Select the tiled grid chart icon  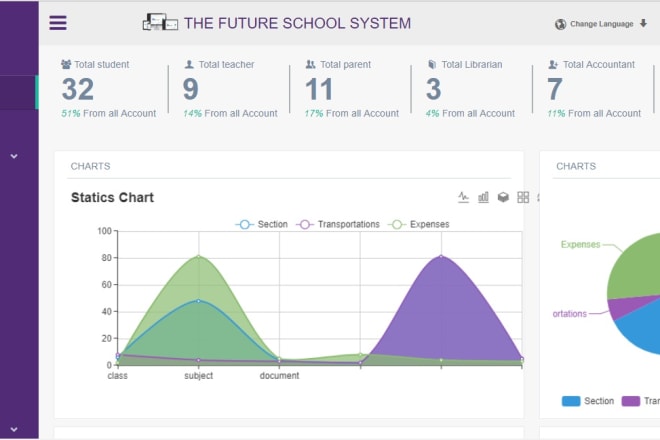pos(523,197)
